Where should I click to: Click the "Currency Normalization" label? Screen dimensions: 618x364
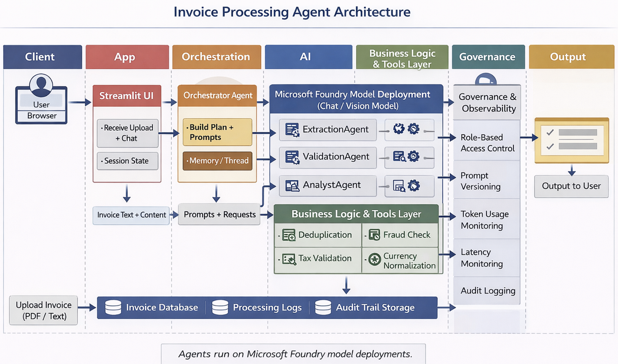409,261
